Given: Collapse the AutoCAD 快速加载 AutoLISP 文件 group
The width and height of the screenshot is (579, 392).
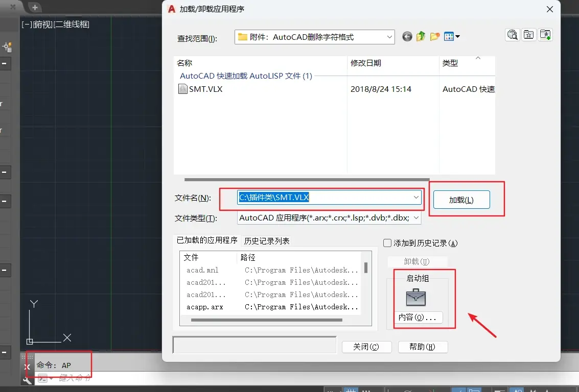Looking at the screenshot, I should tap(246, 76).
